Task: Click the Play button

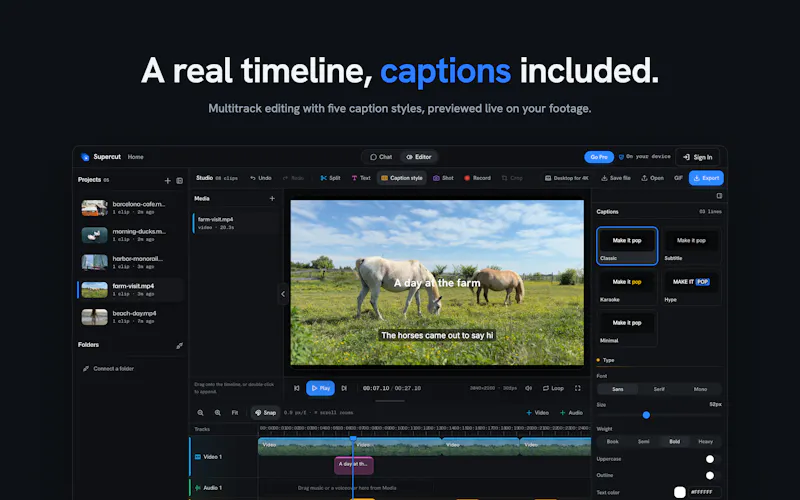Action: point(320,388)
